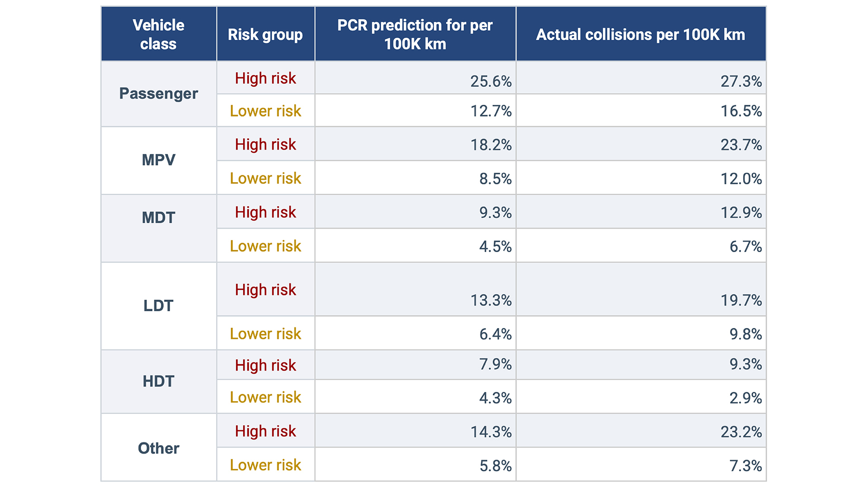
Task: Click the Lower risk label for MPV
Action: point(265,178)
